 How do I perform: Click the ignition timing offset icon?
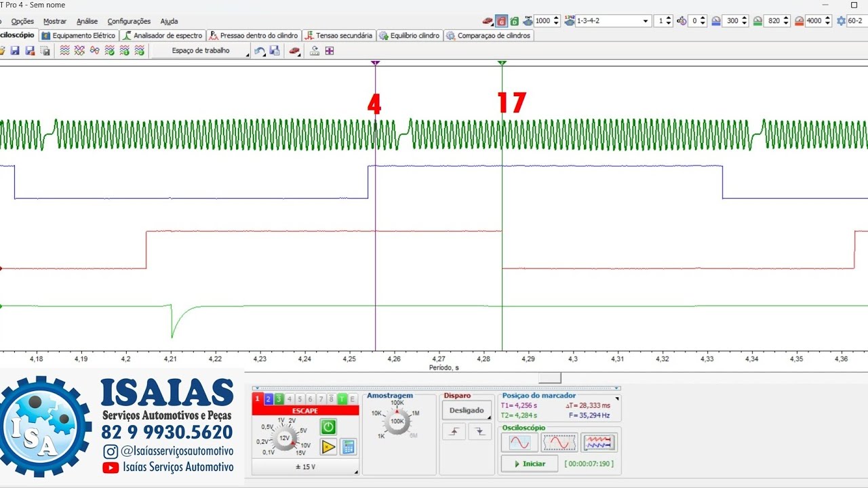click(682, 21)
